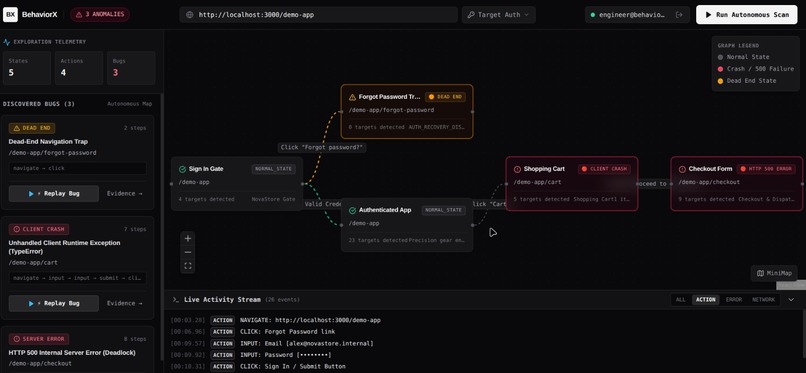Click the Dead End State orange legend dot
Image resolution: width=806 pixels, height=373 pixels.
tap(721, 81)
